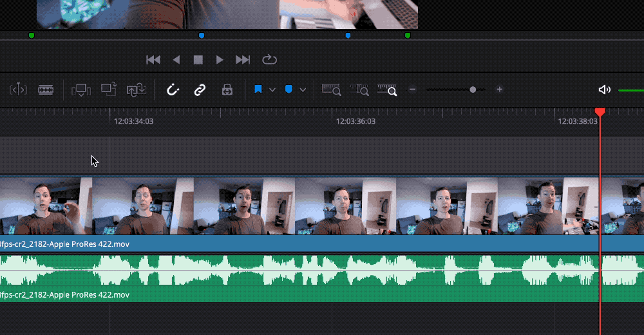Click the red playhead handle
644x335 pixels.
coord(600,112)
